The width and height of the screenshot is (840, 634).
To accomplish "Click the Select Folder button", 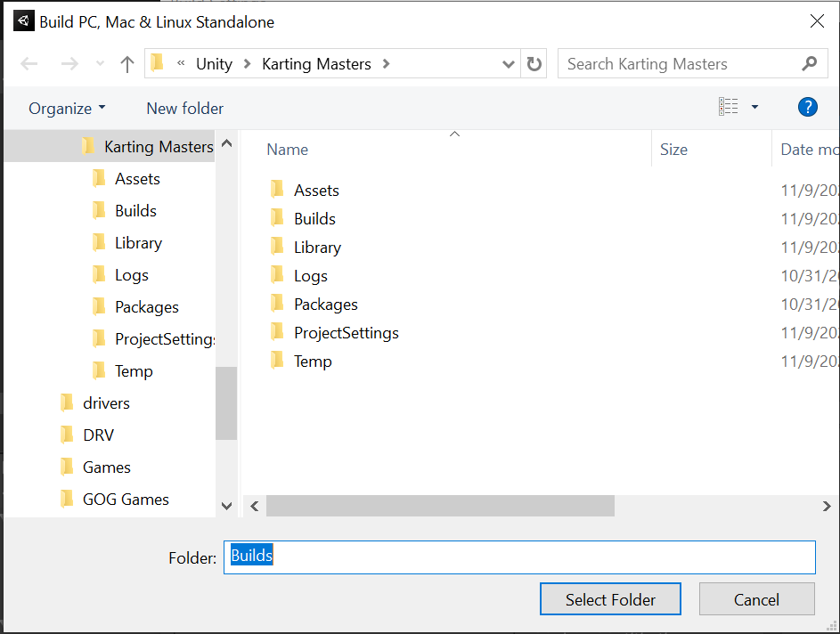I will click(610, 599).
